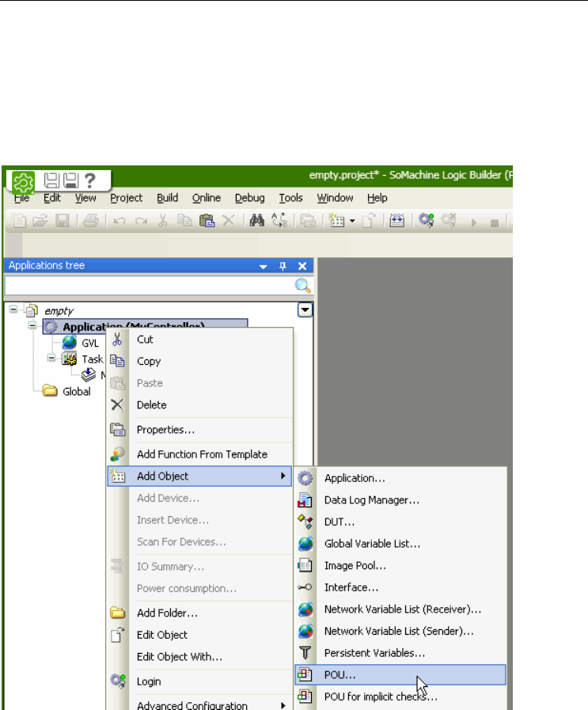The width and height of the screenshot is (588, 710).
Task: Click the Copy toolbar icon
Action: coord(184,221)
